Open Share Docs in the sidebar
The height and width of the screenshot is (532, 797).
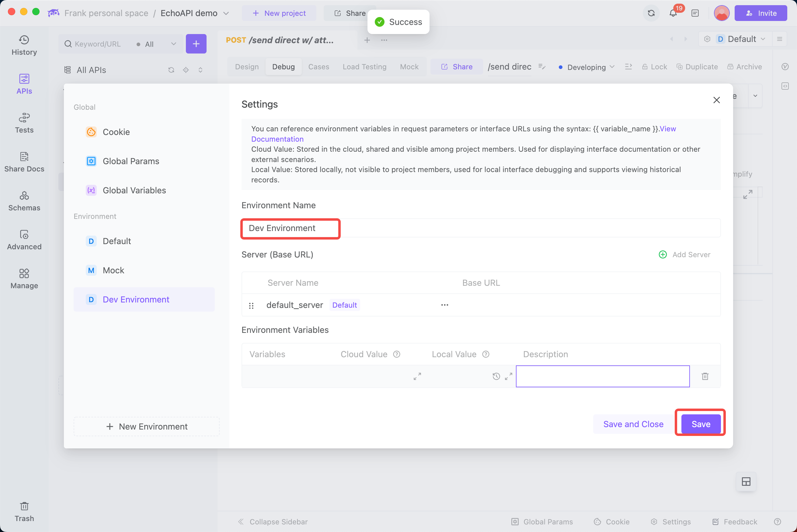[x=24, y=162]
